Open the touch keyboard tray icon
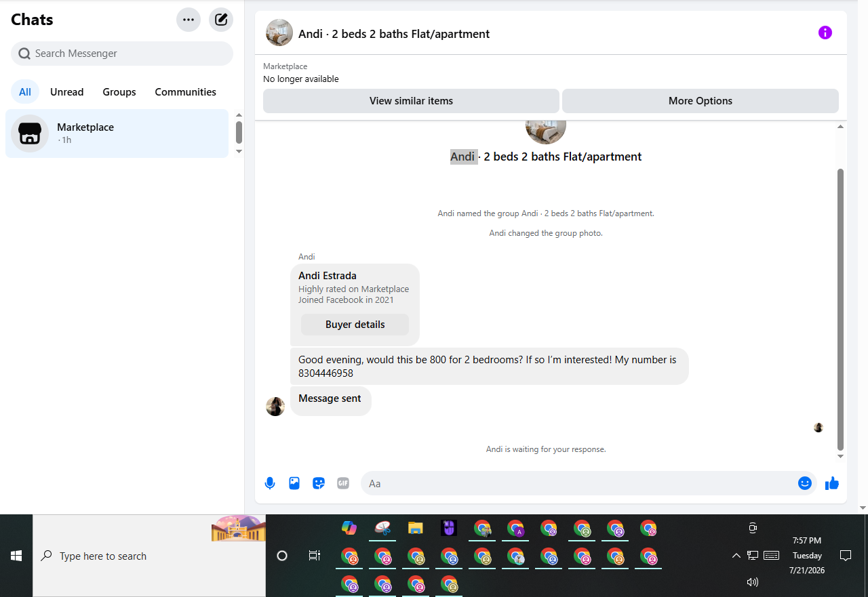The width and height of the screenshot is (868, 597). 771,556
